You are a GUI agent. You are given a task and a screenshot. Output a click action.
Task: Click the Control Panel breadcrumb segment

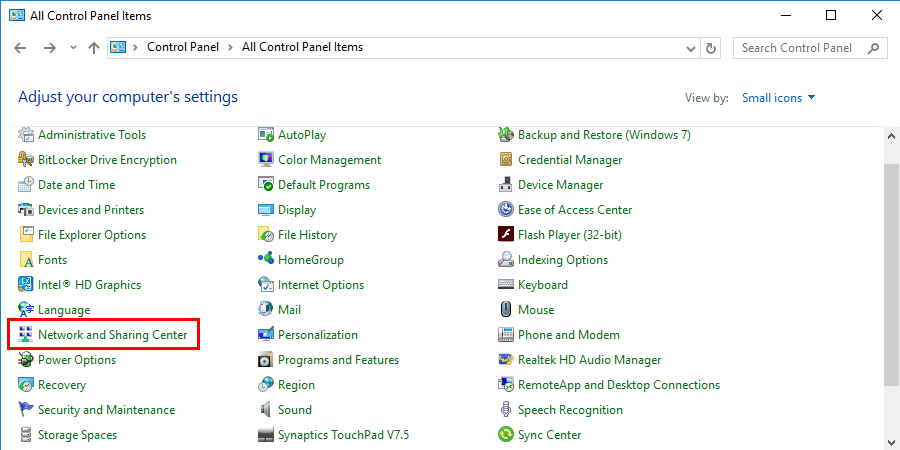(x=183, y=47)
